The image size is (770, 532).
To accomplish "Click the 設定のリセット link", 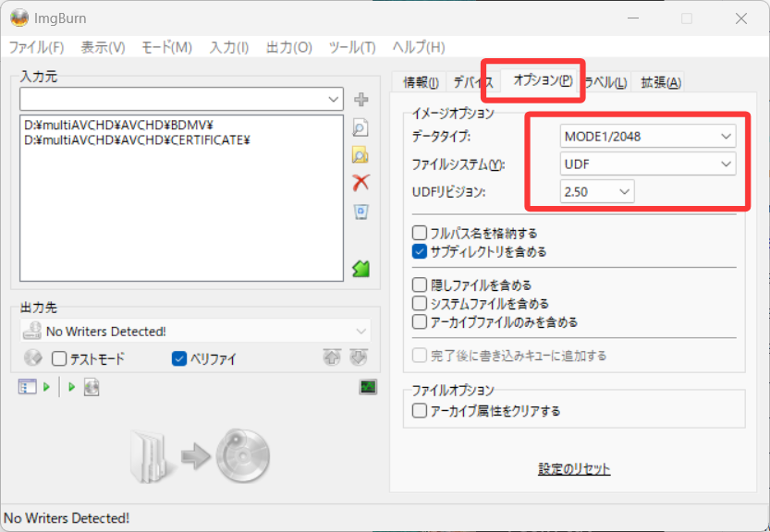I will [x=574, y=468].
